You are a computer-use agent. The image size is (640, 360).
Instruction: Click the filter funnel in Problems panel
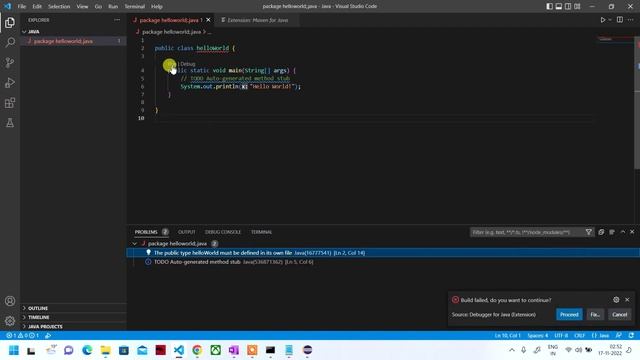[x=589, y=232]
